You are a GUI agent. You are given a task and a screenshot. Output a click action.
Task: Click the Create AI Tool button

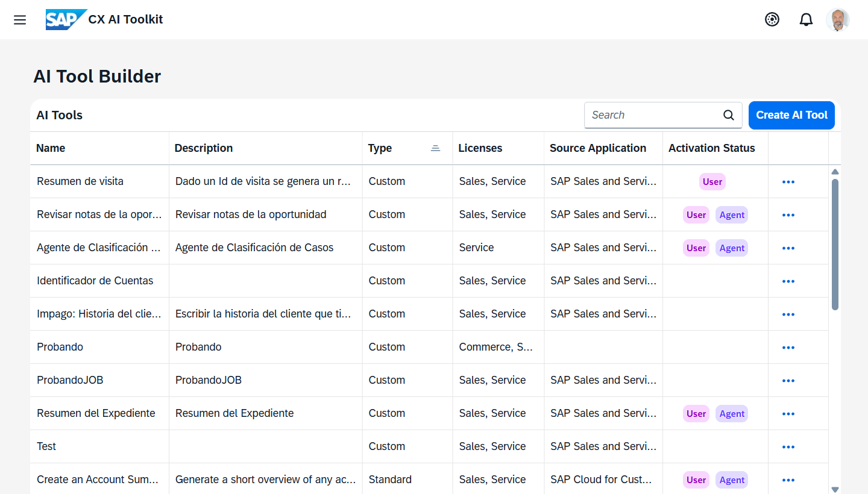pyautogui.click(x=791, y=115)
